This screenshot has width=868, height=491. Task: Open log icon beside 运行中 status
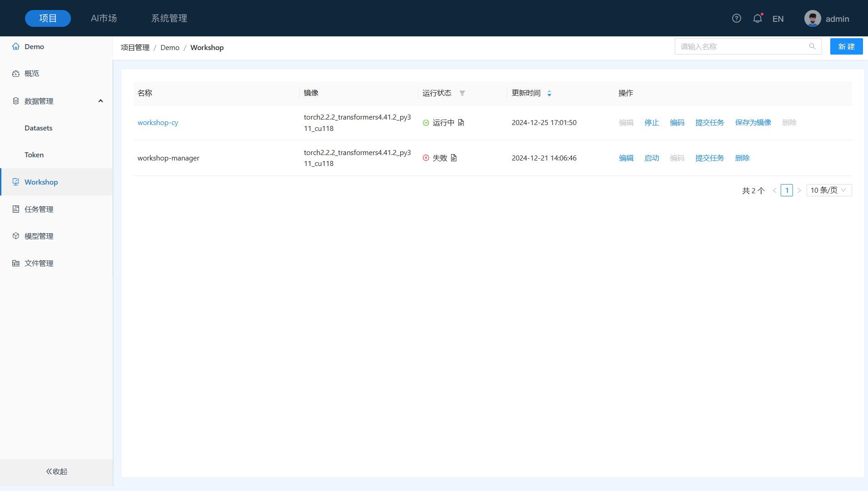[x=461, y=123]
